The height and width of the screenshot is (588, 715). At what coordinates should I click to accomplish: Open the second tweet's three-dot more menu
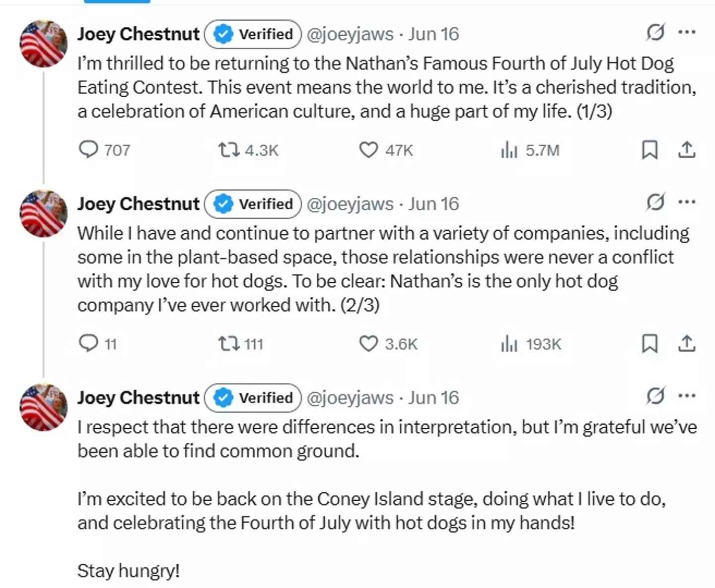[x=687, y=202]
